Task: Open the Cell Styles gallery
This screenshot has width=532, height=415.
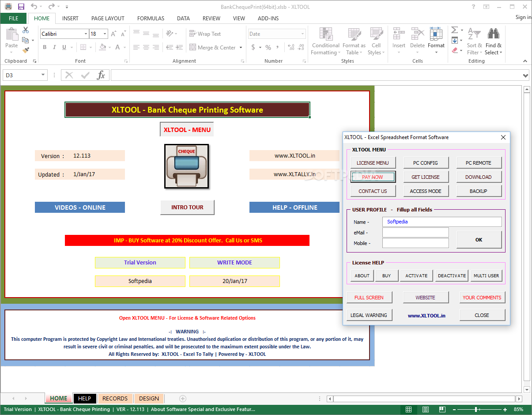Action: (376, 41)
